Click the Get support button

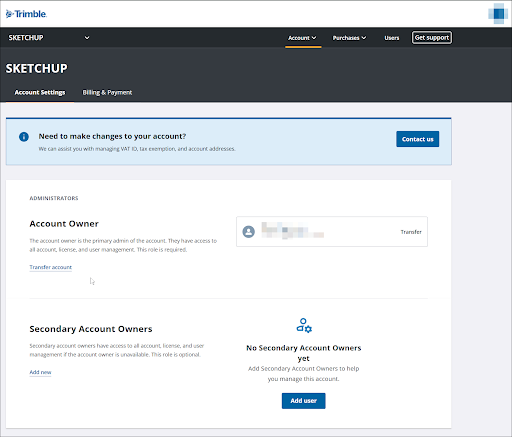click(x=432, y=38)
